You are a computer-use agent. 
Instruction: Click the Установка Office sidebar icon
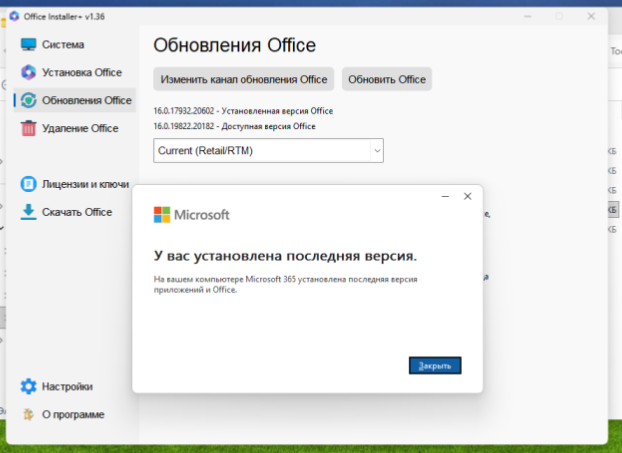click(x=28, y=72)
